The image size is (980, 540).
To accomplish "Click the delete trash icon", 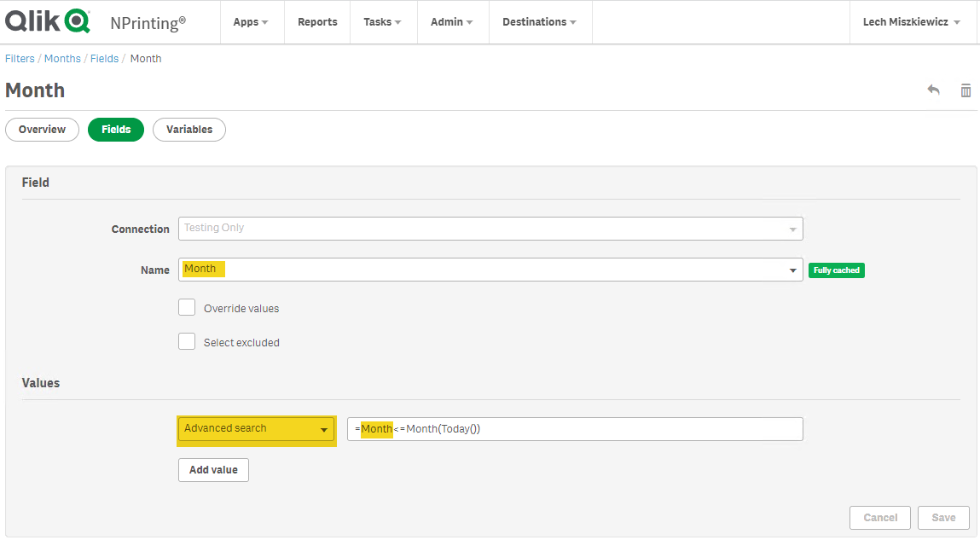I will click(x=966, y=90).
